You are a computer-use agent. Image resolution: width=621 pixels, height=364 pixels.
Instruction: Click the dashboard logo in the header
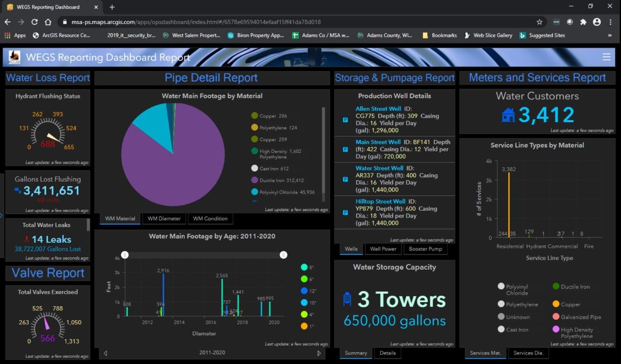pyautogui.click(x=14, y=57)
